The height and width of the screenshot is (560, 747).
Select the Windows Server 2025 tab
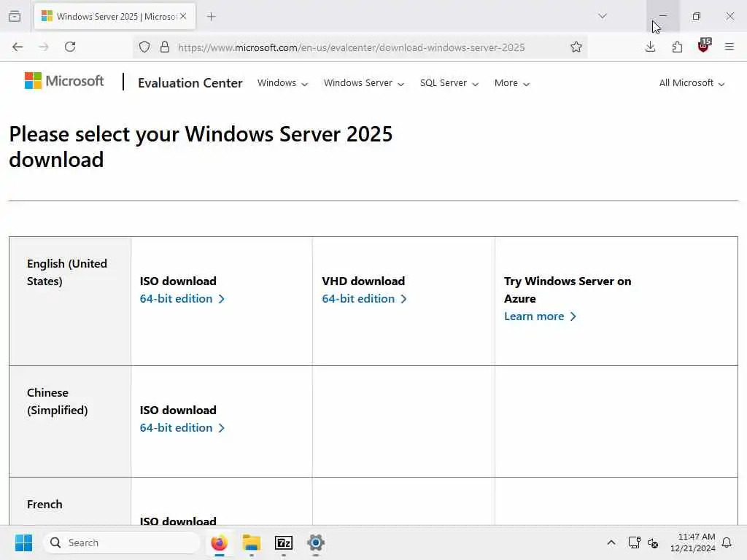115,16
